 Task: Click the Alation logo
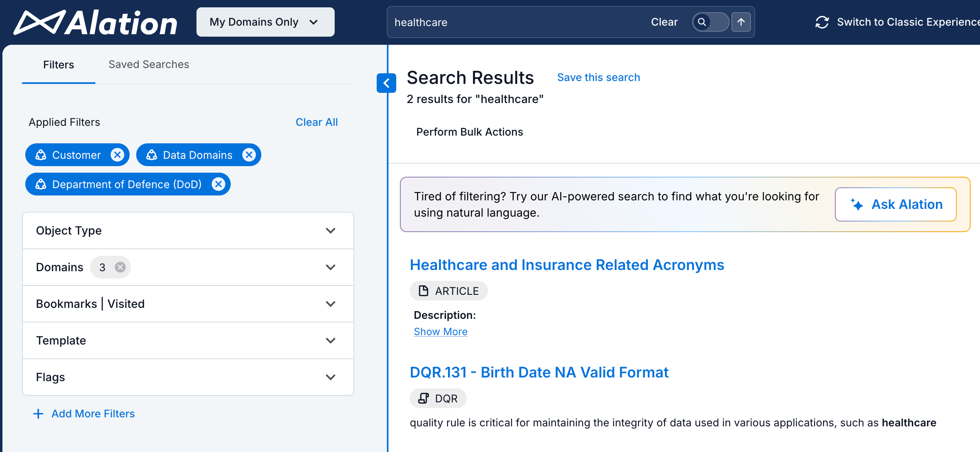(x=96, y=22)
